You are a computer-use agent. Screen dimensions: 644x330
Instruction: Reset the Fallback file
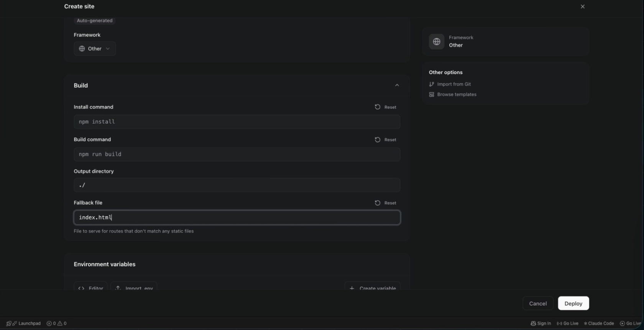(x=386, y=203)
